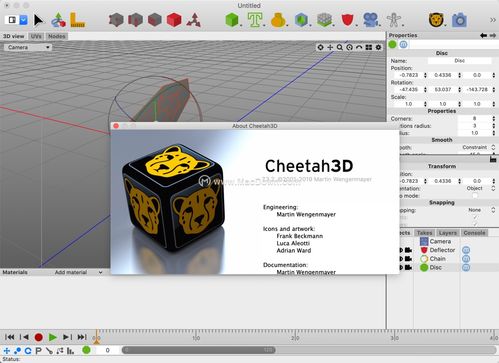Screen dimensions: 499x363
Task: Choose the transform gizmo tool with axes
Action: coord(58,20)
